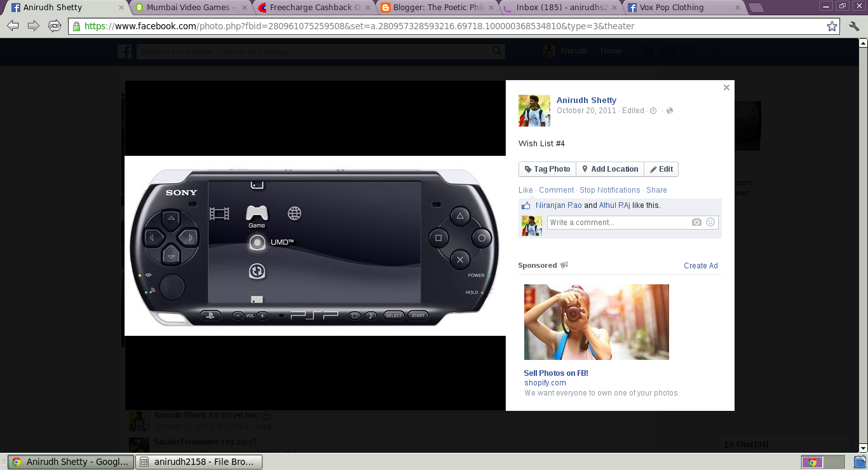Open Anirudh Shetty Chrome taskbar item
This screenshot has width=868, height=470.
(71, 462)
